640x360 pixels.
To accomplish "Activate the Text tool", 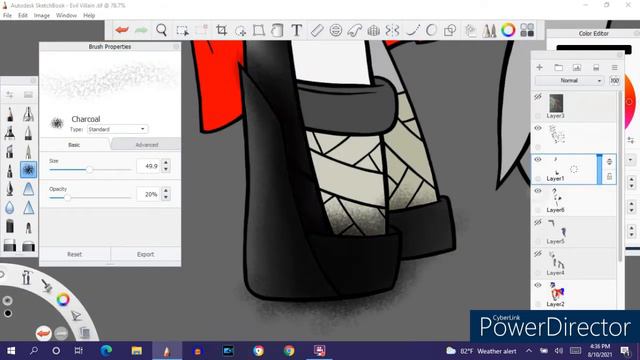I will pos(297,30).
